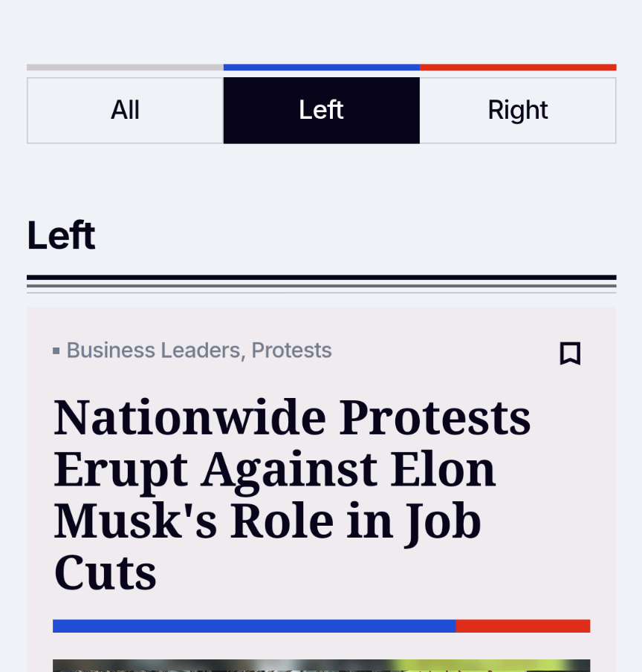This screenshot has height=672, width=642.
Task: Click the blue portion of the article bias bar
Action: coord(254,626)
